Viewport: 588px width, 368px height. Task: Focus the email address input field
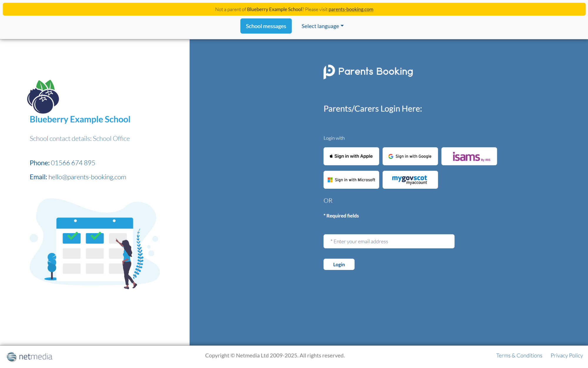click(x=389, y=241)
